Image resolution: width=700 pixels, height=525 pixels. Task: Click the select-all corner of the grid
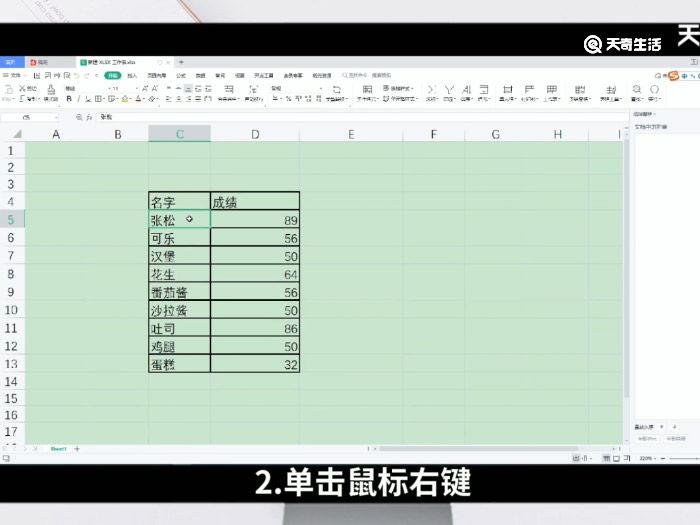point(17,134)
